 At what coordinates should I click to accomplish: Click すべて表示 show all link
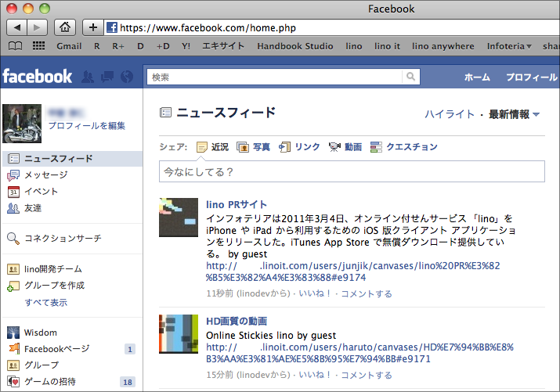click(x=46, y=303)
